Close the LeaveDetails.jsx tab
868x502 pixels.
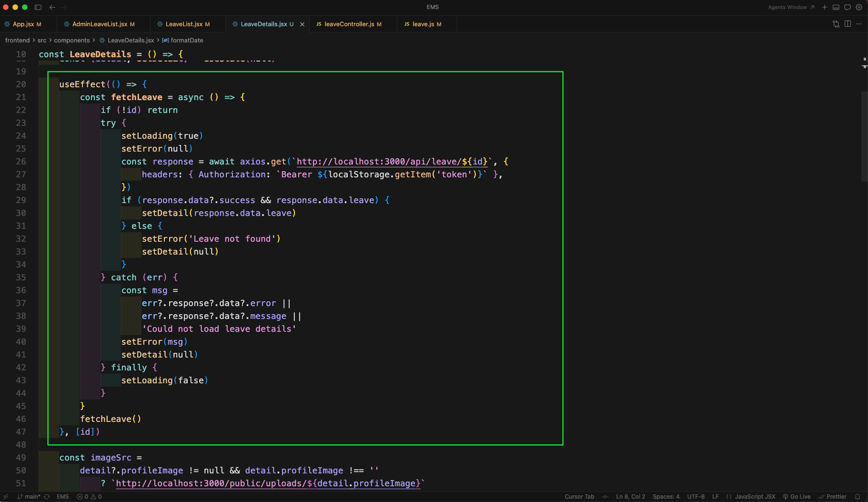(302, 24)
